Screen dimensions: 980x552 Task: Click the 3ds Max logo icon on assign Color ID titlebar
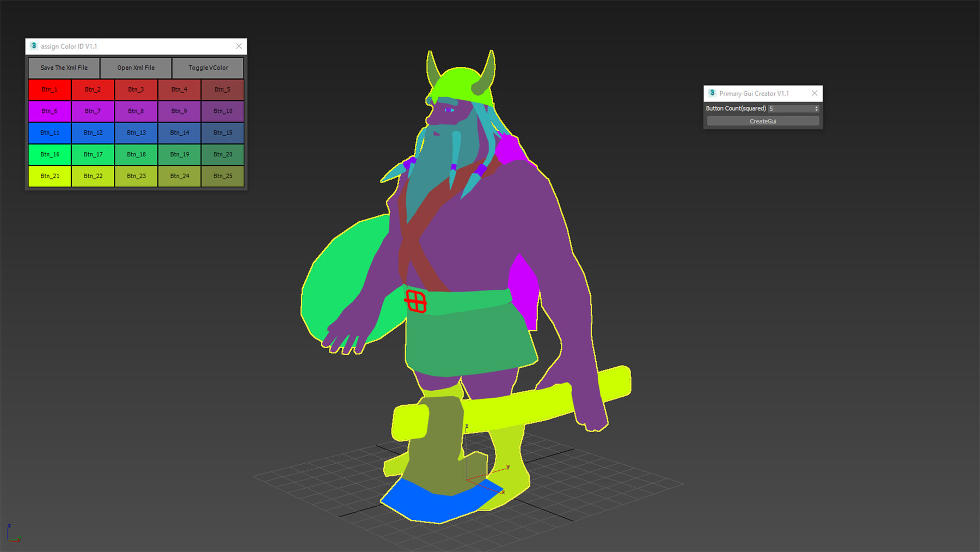click(34, 46)
